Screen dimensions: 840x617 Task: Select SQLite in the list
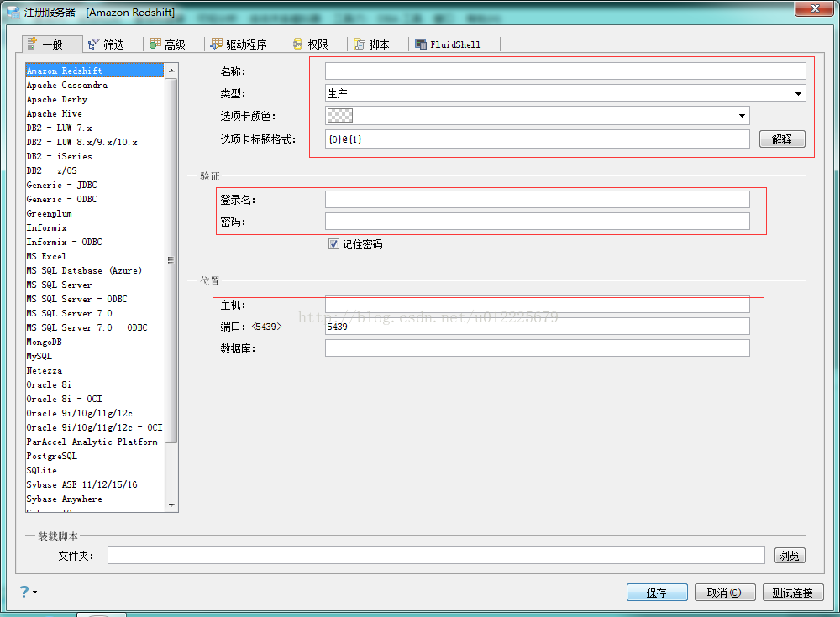[95, 470]
